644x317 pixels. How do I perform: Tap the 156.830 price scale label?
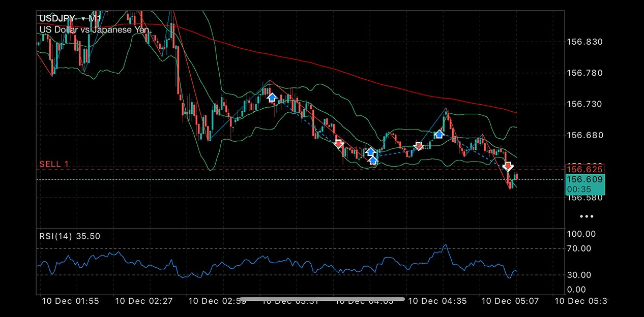tap(584, 42)
